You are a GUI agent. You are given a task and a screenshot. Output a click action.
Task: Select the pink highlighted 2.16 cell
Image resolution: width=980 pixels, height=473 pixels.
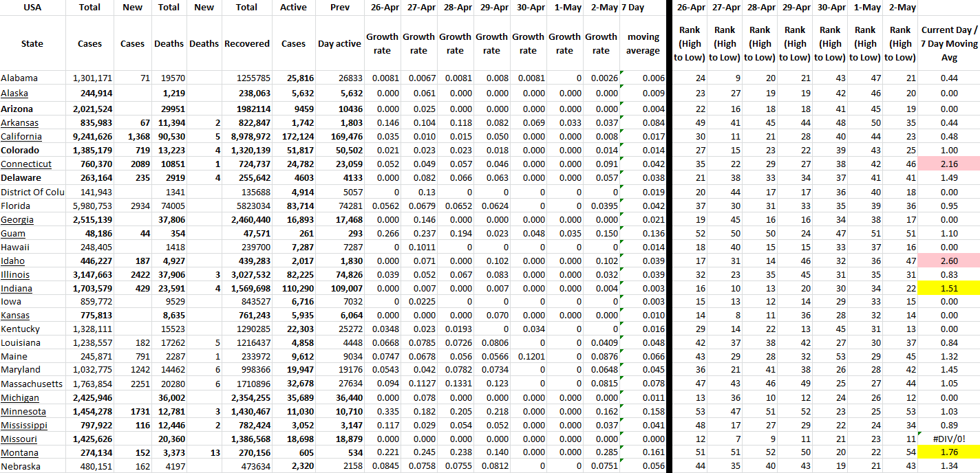tap(949, 164)
